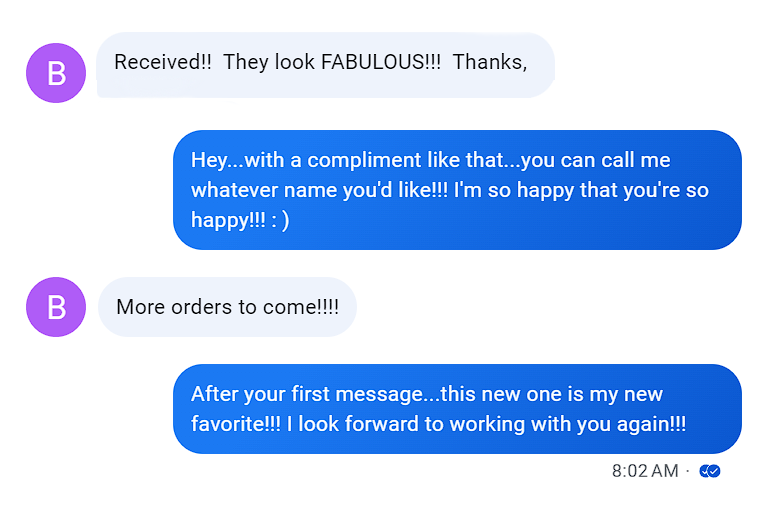
Task: Click the phrase "you can call me"
Action: pyautogui.click(x=596, y=160)
